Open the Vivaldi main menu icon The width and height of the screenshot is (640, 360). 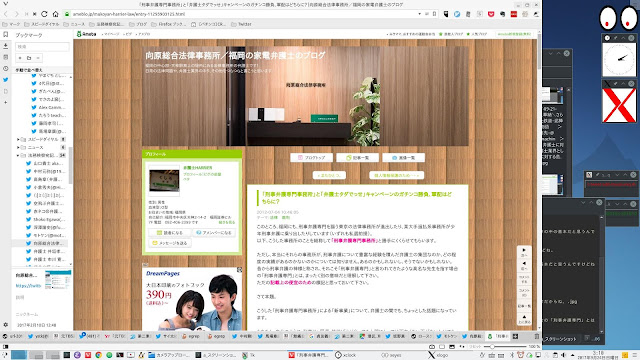(5, 4)
